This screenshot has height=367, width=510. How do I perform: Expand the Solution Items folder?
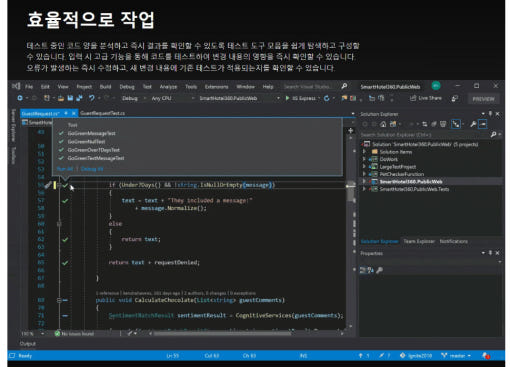(364, 152)
